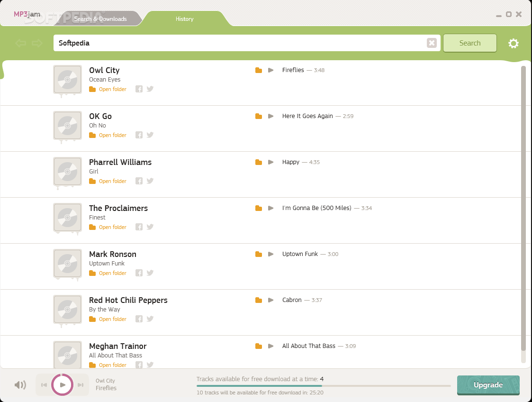Open folder icon beside Uptown Funk track

click(259, 254)
